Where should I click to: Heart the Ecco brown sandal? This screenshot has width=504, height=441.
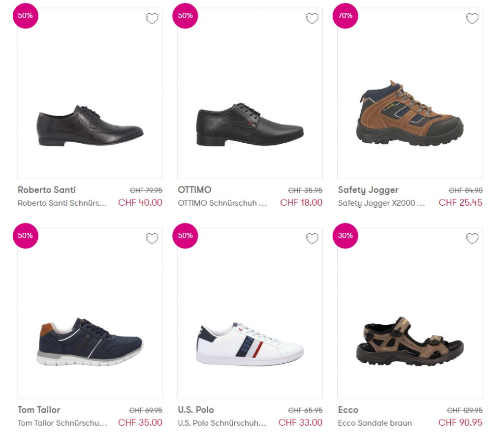[472, 239]
